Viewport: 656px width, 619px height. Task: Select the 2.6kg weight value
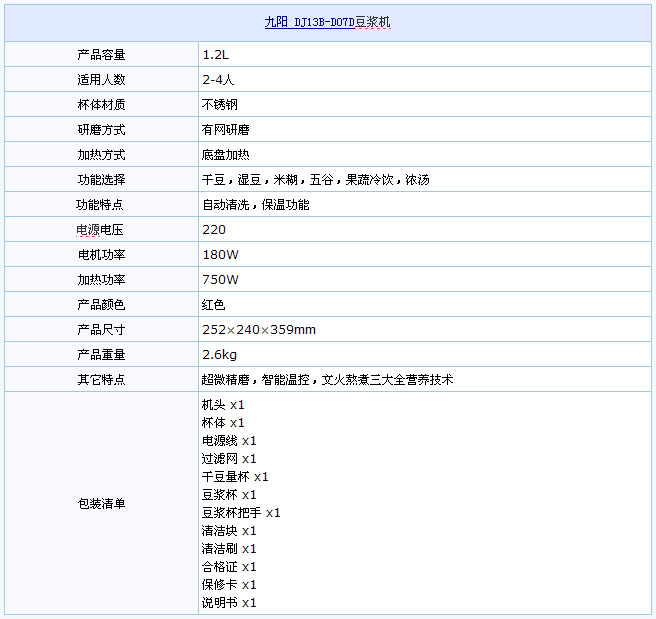[x=220, y=355]
